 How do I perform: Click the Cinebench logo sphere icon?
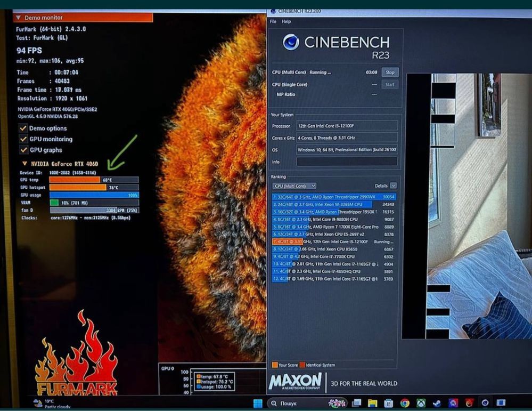[x=291, y=43]
